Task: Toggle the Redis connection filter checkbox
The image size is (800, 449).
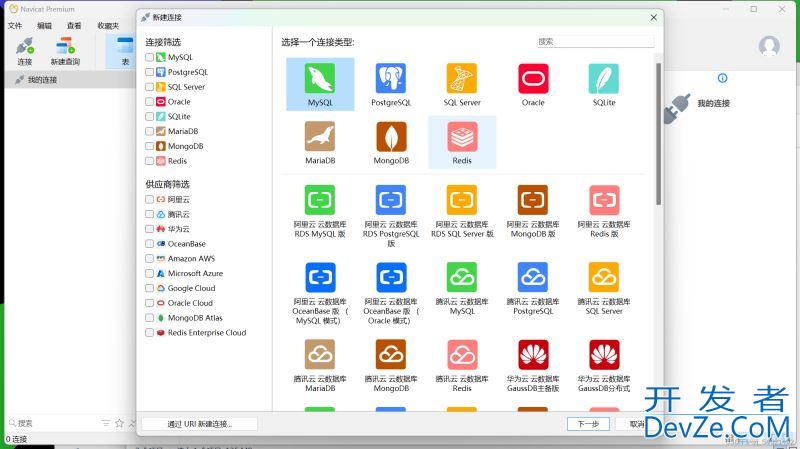Action: 149,161
